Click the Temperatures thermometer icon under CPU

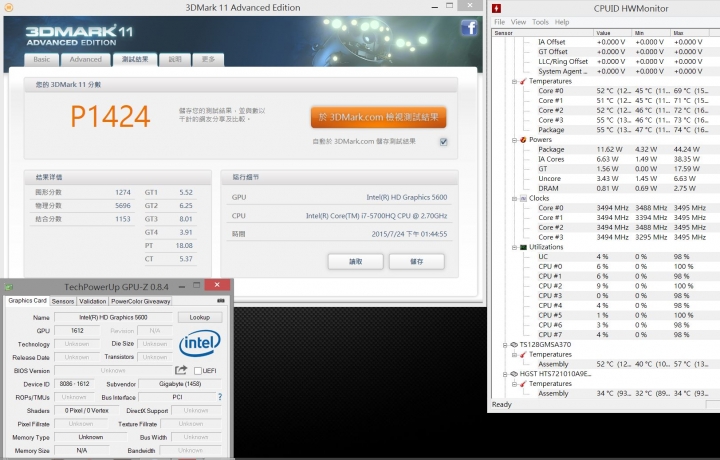coord(523,81)
